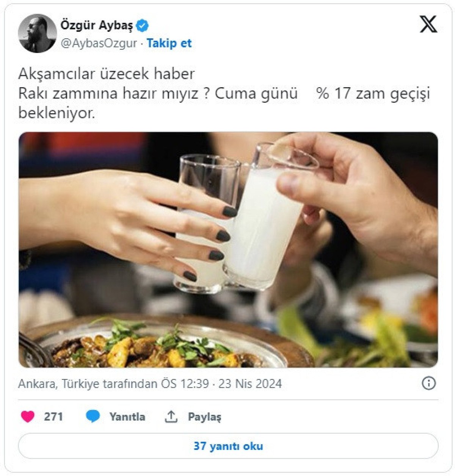Click the blue verified badge

point(143,26)
